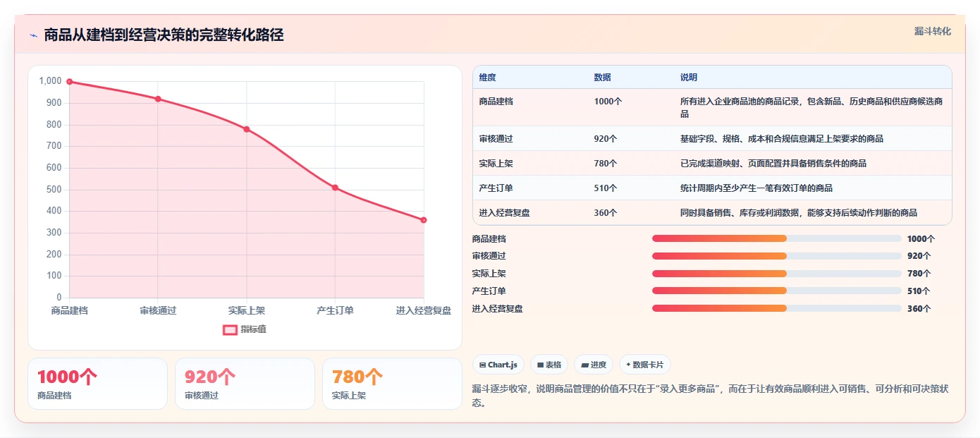
Task: Click the 指标值 legend text
Action: 253,329
